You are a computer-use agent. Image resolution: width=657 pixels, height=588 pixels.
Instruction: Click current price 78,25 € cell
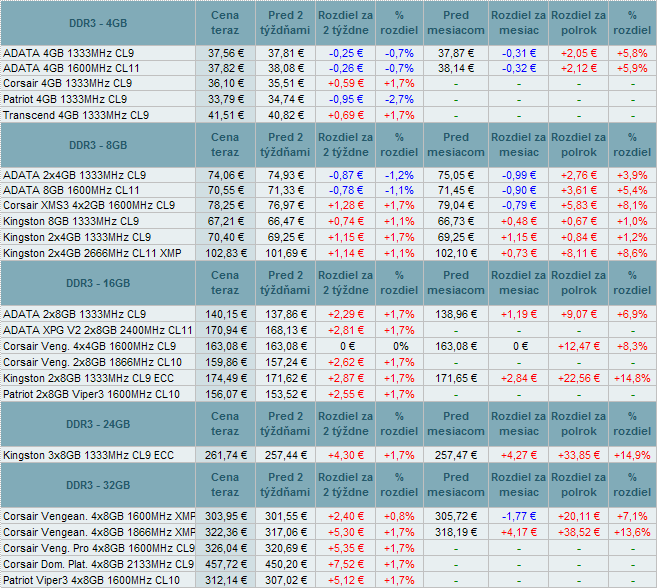226,205
